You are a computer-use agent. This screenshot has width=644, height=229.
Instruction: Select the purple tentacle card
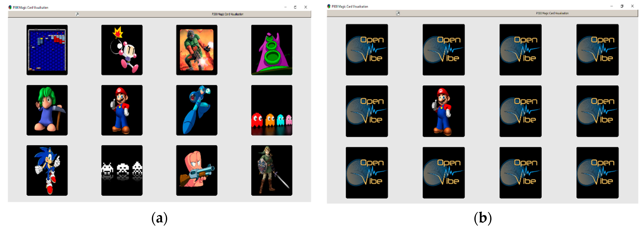pyautogui.click(x=272, y=50)
